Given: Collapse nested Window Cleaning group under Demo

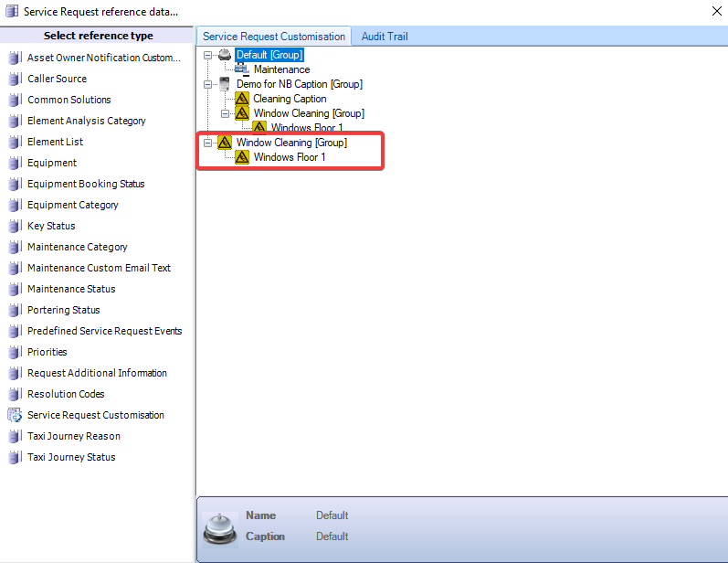Looking at the screenshot, I should click(x=226, y=113).
